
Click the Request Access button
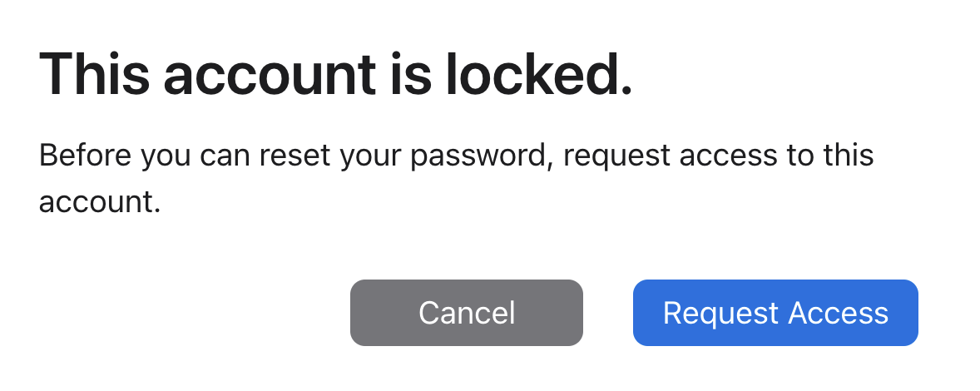point(775,313)
